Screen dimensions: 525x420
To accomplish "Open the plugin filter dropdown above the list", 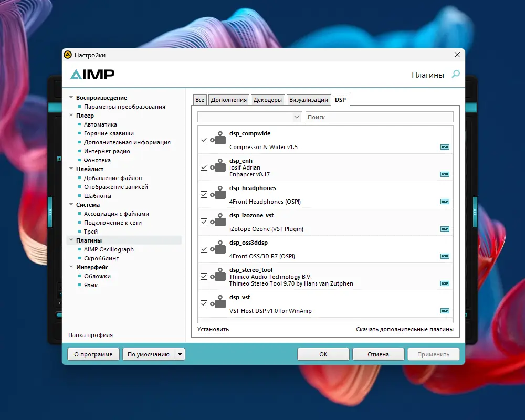I will 250,117.
